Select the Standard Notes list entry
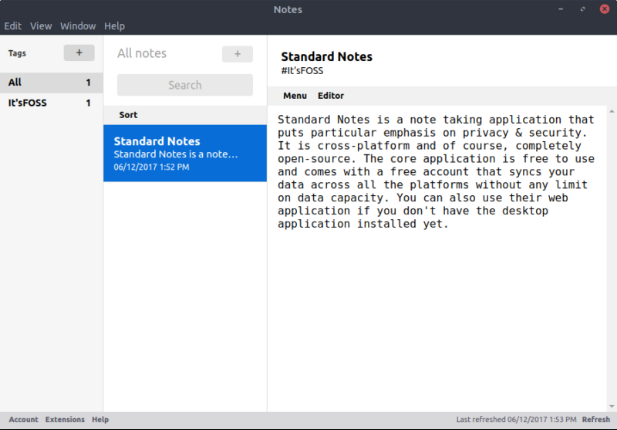This screenshot has height=430, width=617. (185, 153)
